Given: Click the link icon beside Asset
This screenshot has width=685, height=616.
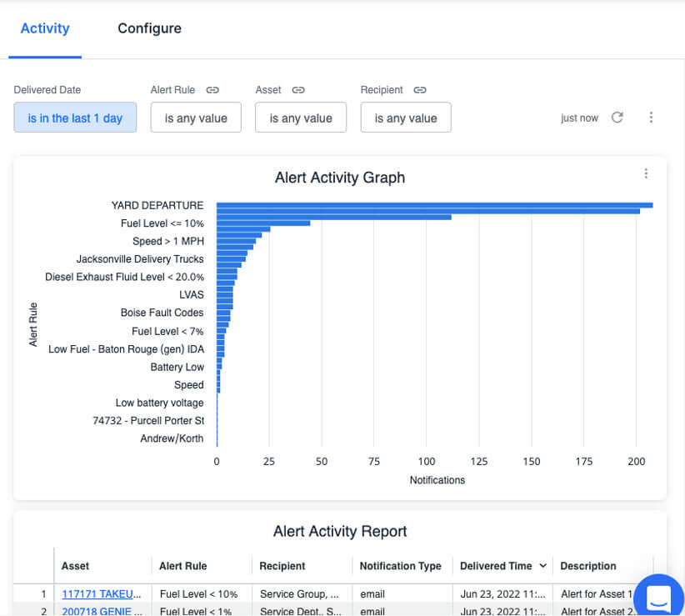Looking at the screenshot, I should pyautogui.click(x=298, y=90).
